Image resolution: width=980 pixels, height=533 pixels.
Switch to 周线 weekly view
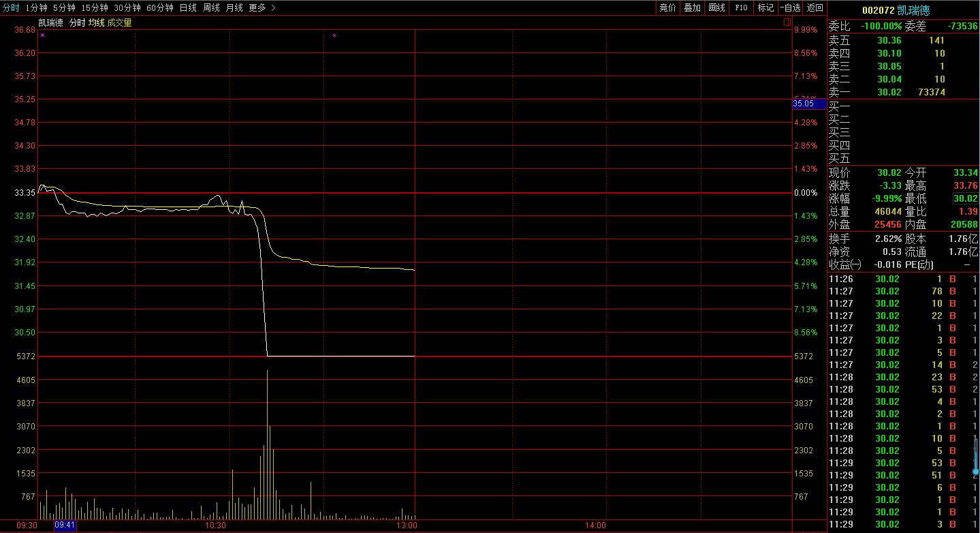pyautogui.click(x=211, y=7)
